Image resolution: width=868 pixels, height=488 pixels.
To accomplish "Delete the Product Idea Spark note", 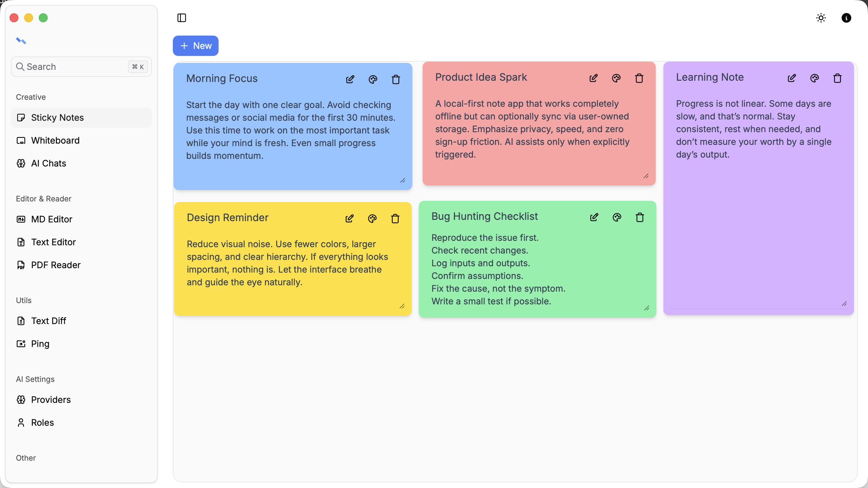I will click(x=639, y=78).
